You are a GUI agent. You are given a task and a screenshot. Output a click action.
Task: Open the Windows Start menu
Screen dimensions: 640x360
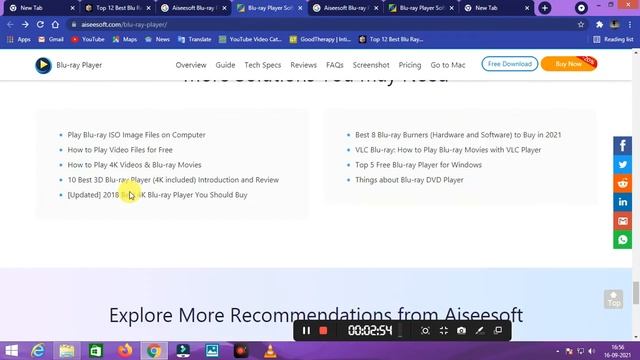coord(11,351)
